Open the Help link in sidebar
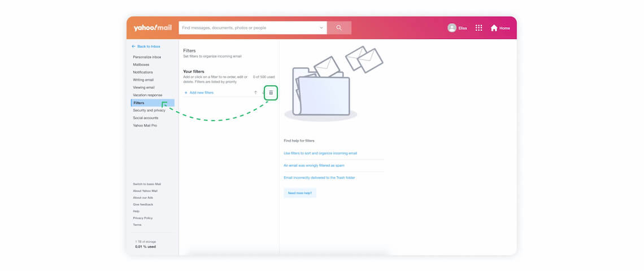The image size is (644, 271). (x=136, y=211)
